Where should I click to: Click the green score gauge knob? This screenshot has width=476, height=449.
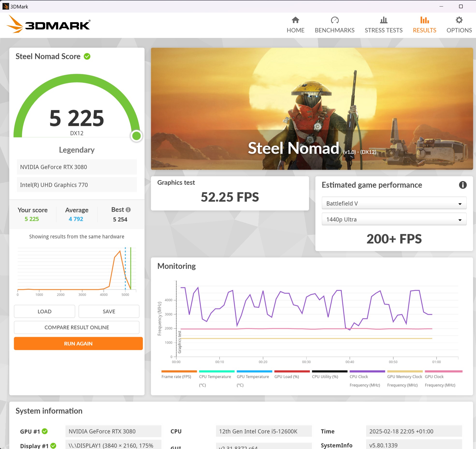[x=137, y=136]
